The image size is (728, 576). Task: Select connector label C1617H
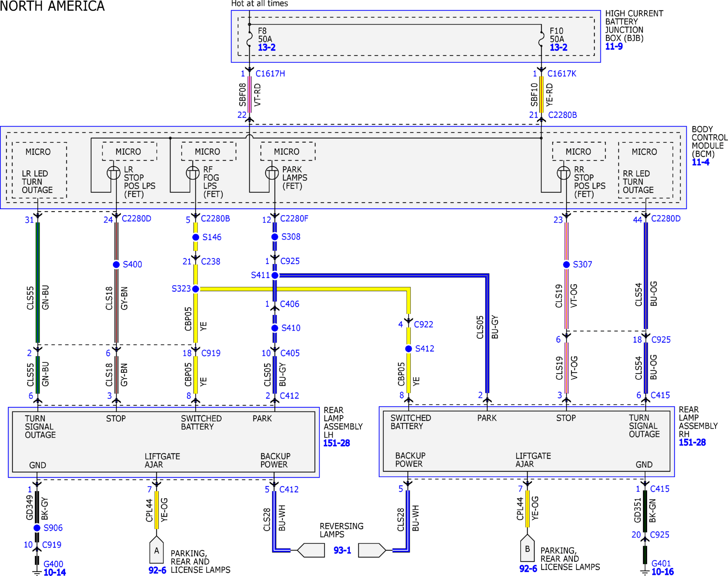270,73
